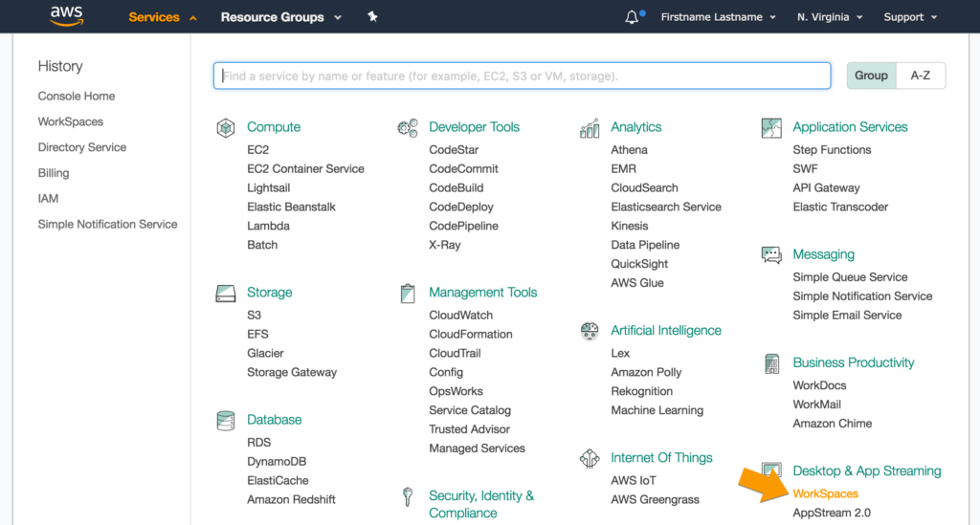Open Amazon Redshift

[291, 499]
